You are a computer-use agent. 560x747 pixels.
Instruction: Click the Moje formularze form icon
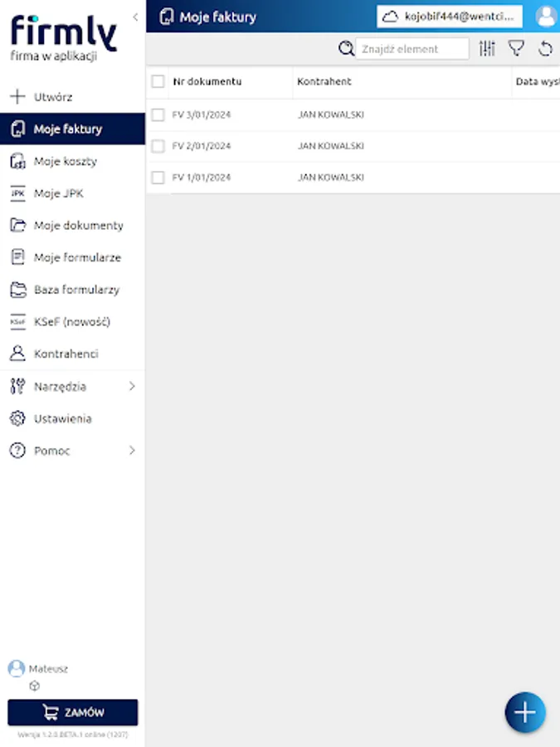pos(17,258)
